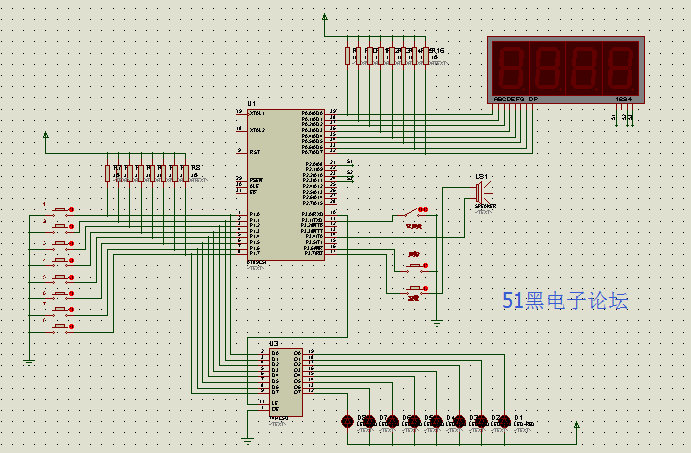
Task: Click the power terminal arrow right of the LED row
Action: pos(576,425)
